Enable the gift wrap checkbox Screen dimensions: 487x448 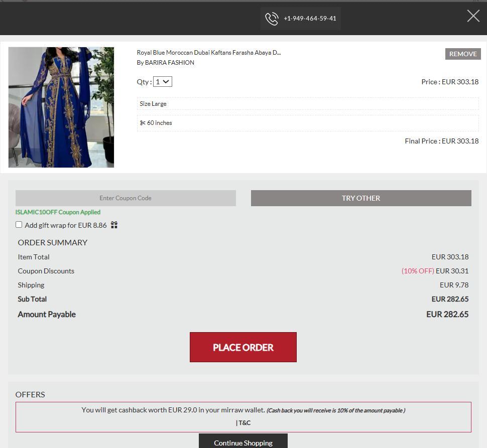point(19,225)
